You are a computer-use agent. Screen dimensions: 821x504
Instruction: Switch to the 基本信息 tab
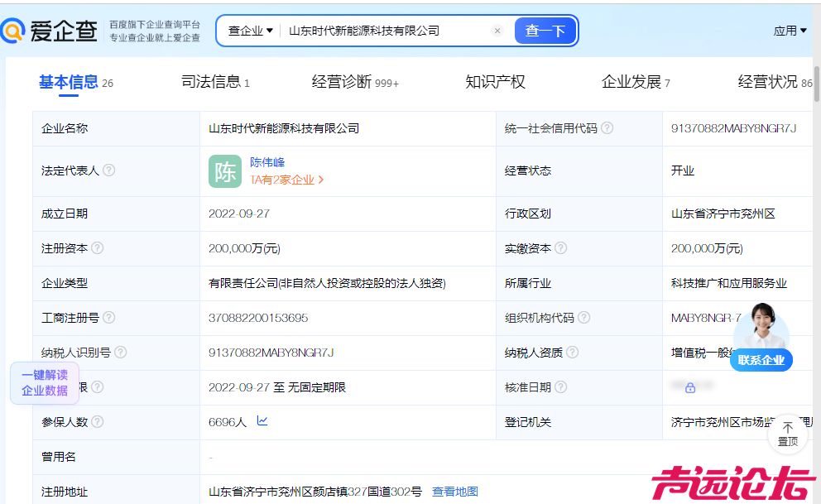pos(76,82)
